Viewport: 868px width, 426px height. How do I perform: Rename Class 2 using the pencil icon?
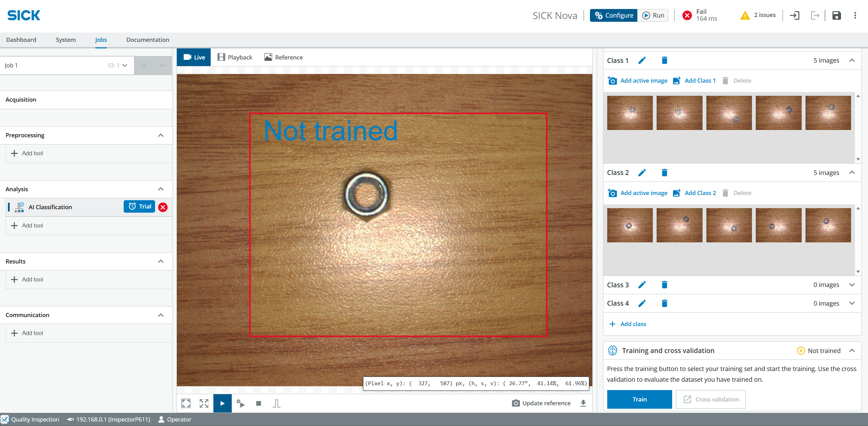[642, 172]
